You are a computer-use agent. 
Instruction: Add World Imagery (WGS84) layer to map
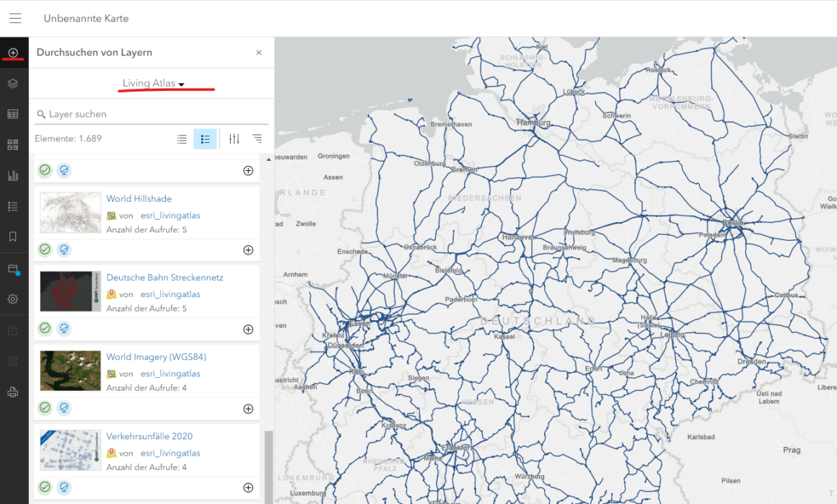248,409
